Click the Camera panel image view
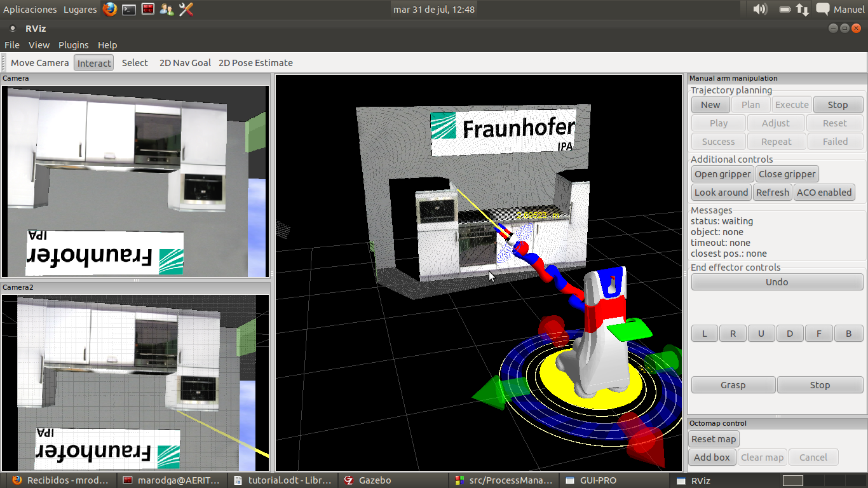 click(135, 181)
